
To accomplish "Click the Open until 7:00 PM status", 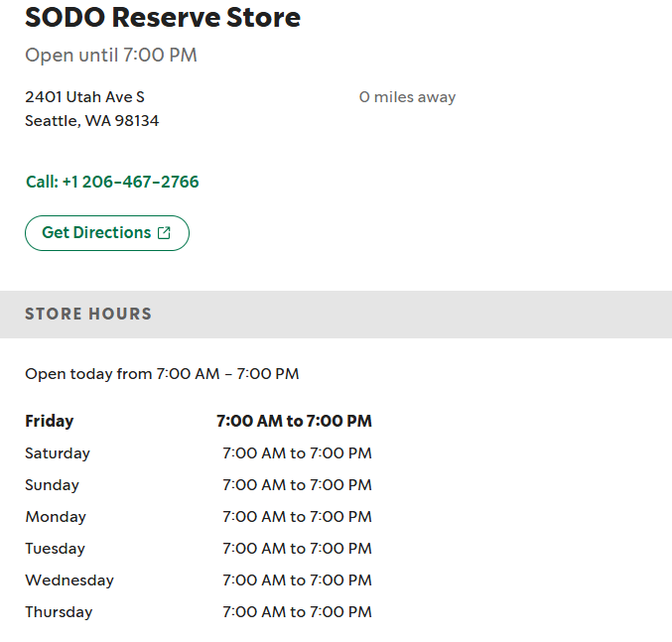I will pos(111,55).
